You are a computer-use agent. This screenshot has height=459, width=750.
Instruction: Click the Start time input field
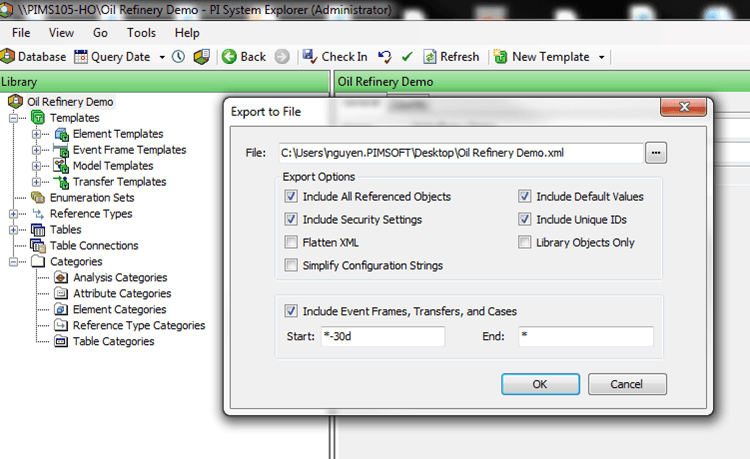(x=383, y=336)
